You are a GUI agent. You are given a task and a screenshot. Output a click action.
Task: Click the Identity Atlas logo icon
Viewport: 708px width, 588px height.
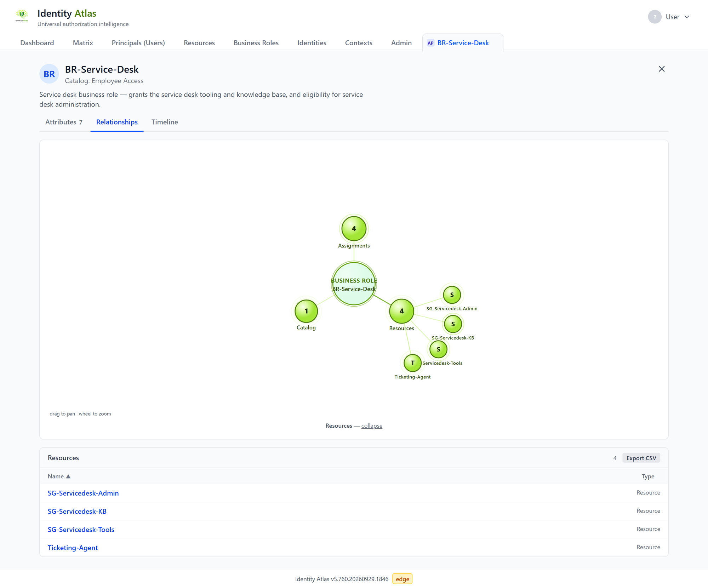pyautogui.click(x=22, y=16)
